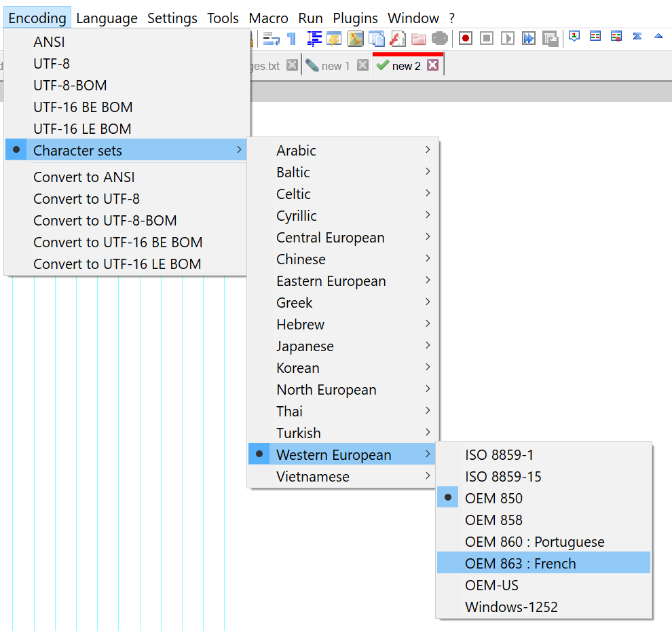Screen dimensions: 672x631
Task: Click the speech-bubble icon with number 1
Action: point(574,37)
